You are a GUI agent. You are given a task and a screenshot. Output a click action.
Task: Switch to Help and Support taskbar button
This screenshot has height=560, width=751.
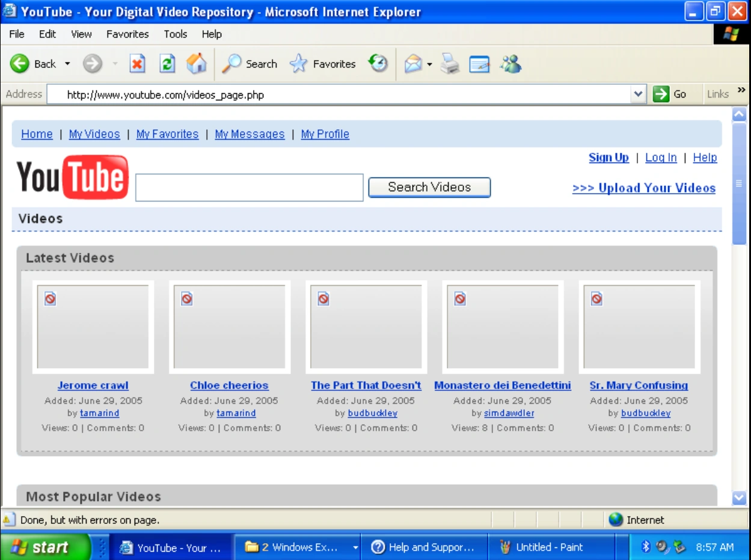[x=425, y=547]
